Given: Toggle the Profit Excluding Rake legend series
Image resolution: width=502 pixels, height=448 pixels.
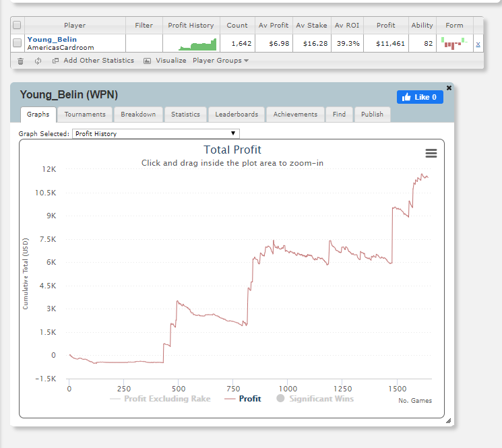Looking at the screenshot, I should (160, 399).
